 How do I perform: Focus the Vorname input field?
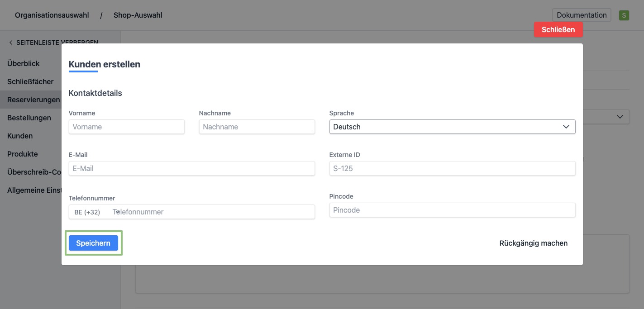[x=127, y=127]
